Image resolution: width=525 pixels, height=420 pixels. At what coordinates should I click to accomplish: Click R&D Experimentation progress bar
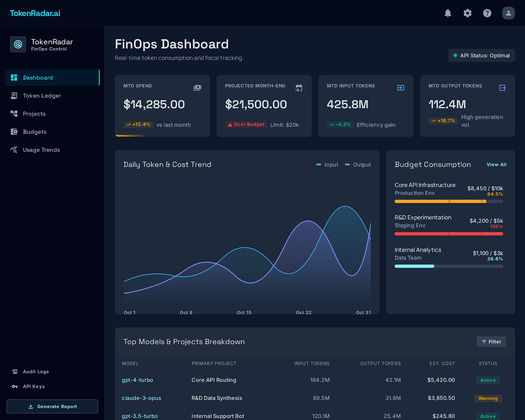point(449,234)
